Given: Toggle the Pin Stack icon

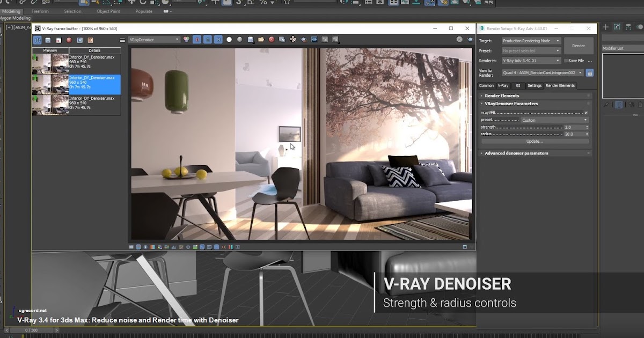Looking at the screenshot, I should (x=606, y=105).
